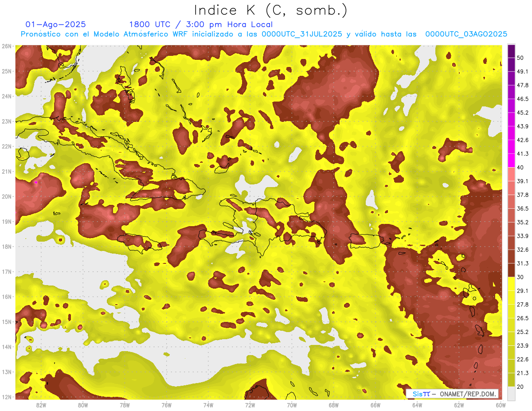Image resolution: width=532 pixels, height=411 pixels.
Task: Click the "66W" longitude label
Action: tap(376, 405)
